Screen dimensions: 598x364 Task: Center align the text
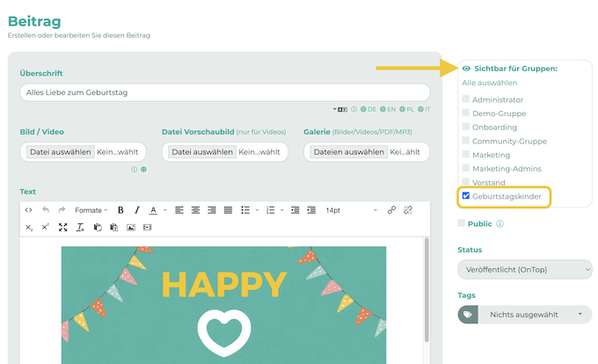pos(195,210)
